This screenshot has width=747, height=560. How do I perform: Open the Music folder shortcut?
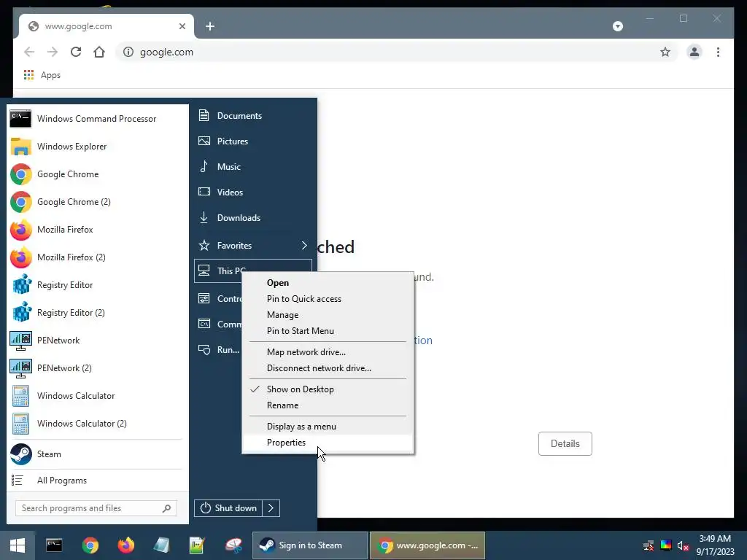[x=253, y=167]
